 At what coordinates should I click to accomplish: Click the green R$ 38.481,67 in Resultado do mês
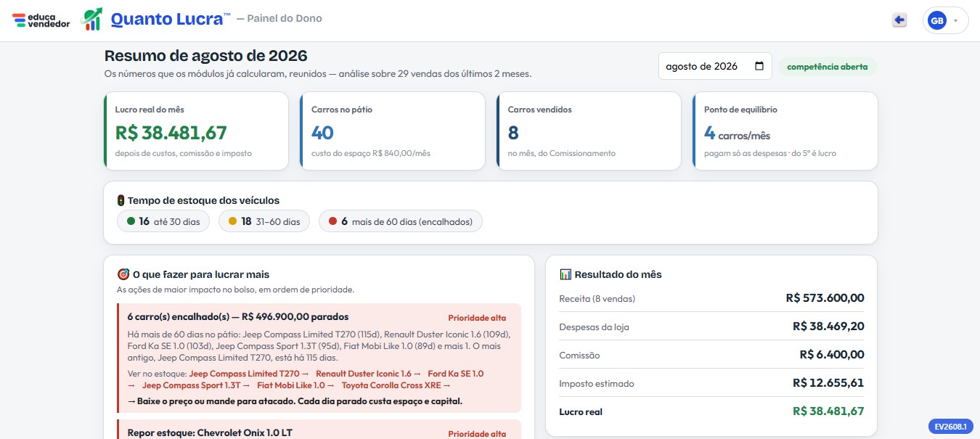tap(828, 411)
